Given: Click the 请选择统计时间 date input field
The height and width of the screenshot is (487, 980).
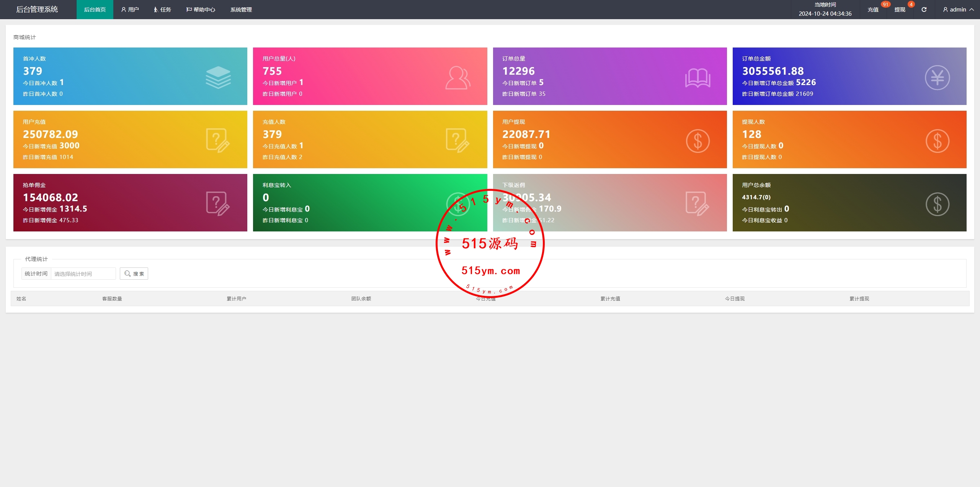Looking at the screenshot, I should (x=83, y=274).
